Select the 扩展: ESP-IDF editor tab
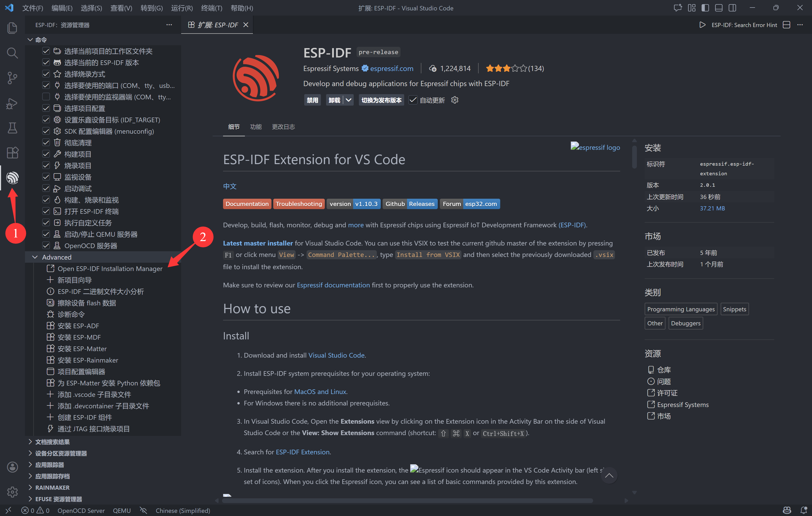Screen dimensions: 812x516 [218, 25]
